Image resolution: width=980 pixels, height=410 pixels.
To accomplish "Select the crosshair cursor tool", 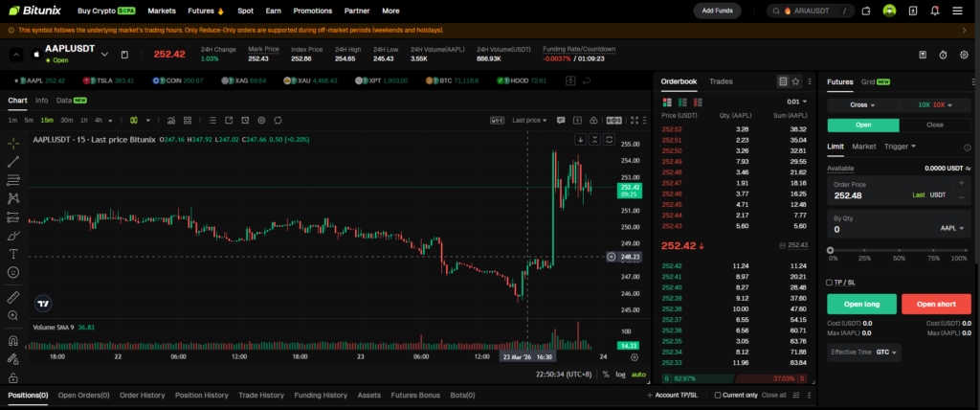I will (13, 144).
